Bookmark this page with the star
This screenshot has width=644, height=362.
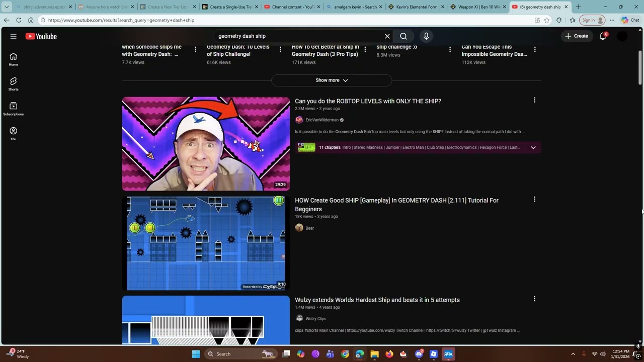tap(547, 20)
